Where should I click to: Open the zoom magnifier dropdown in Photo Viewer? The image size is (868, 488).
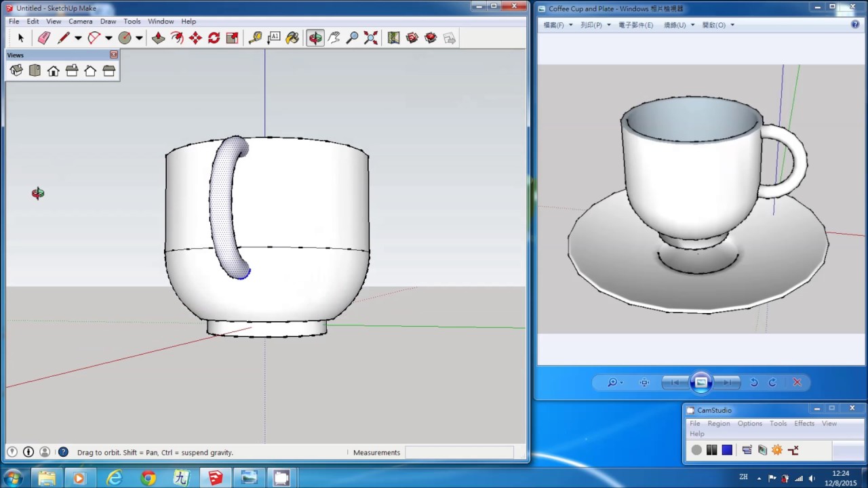pyautogui.click(x=615, y=382)
